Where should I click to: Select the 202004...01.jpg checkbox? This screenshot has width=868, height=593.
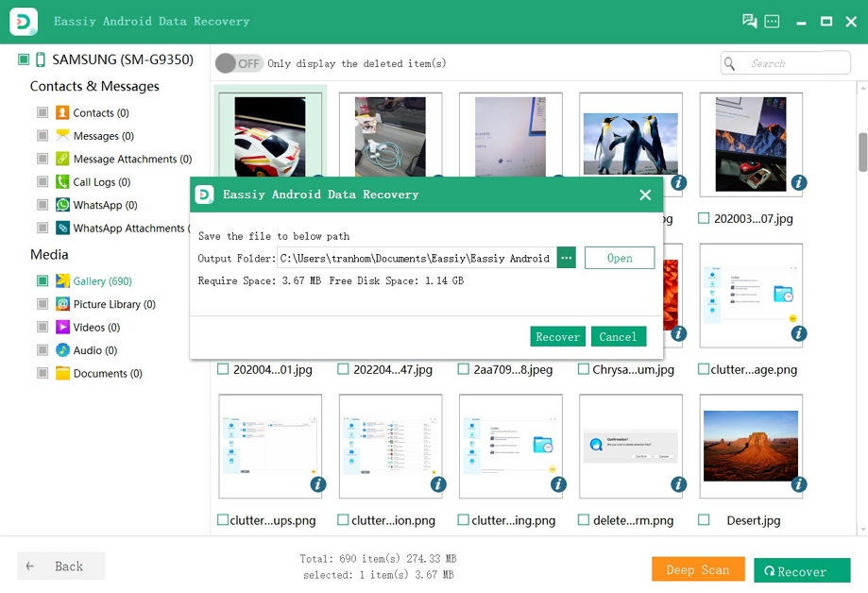[x=223, y=369]
